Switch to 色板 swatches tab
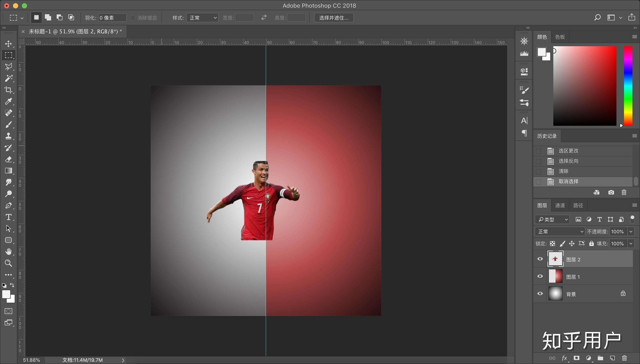The image size is (640, 364). point(560,37)
